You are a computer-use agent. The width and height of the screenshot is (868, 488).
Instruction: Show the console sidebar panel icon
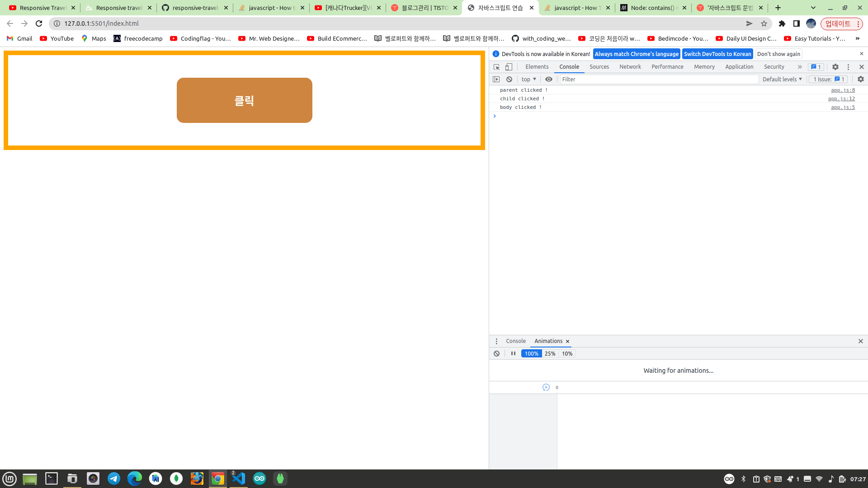[496, 79]
